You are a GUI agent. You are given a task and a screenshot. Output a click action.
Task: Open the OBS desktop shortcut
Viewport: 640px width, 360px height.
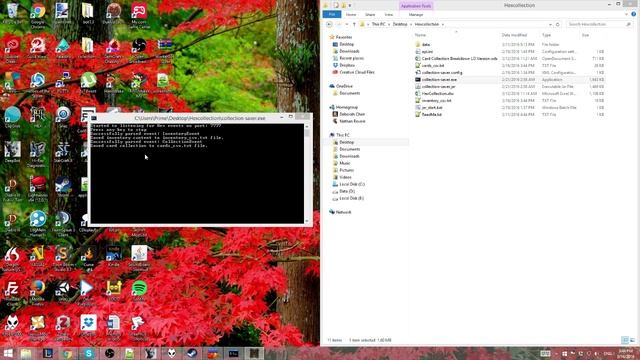coord(139,47)
